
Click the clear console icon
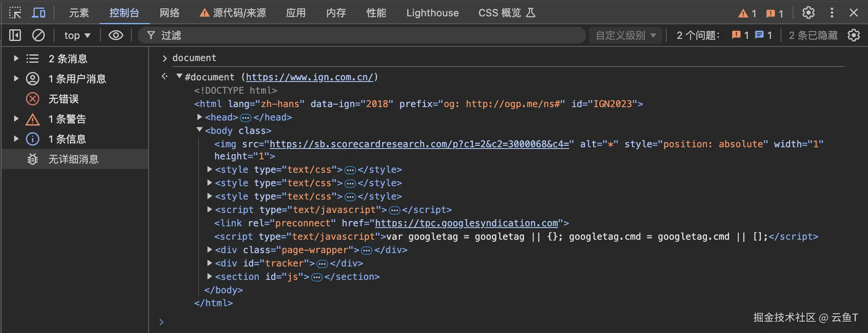tap(39, 36)
